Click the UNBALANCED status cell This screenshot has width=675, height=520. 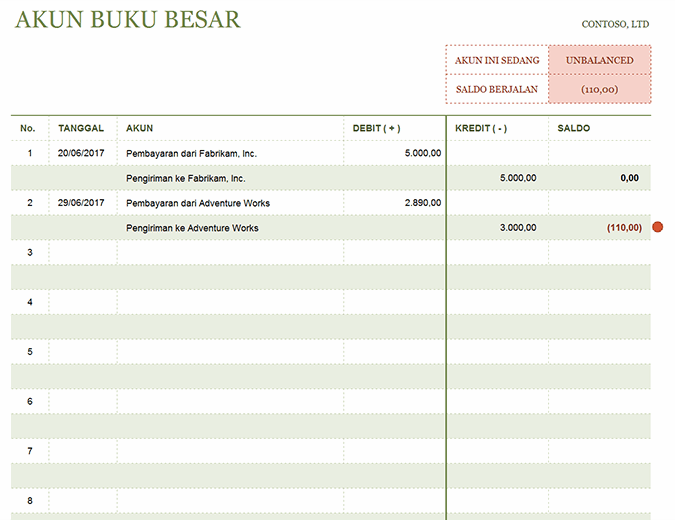coord(600,60)
